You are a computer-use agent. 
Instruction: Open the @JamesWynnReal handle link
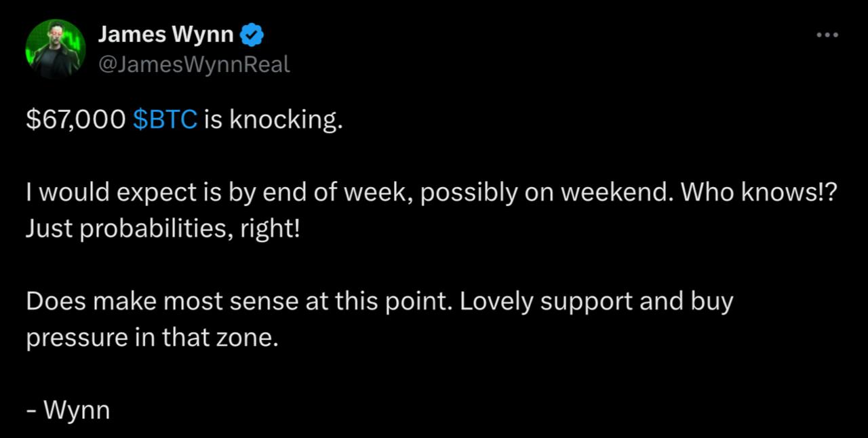coord(194,64)
